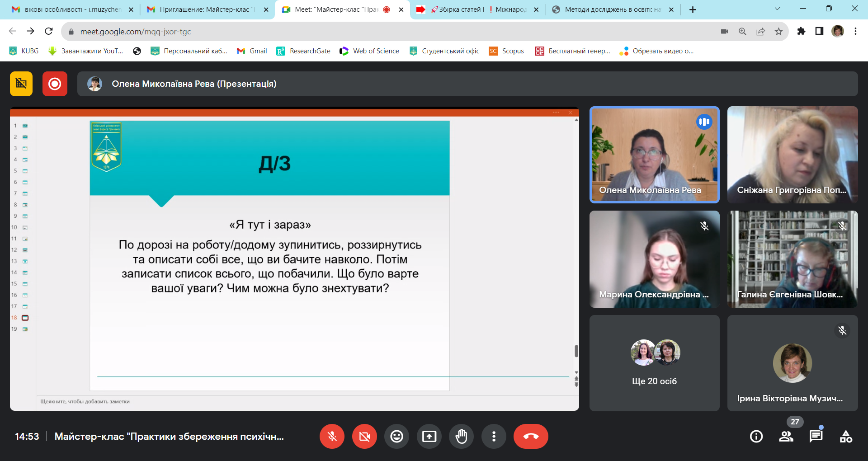Open Chrome's customize and control menu
The height and width of the screenshot is (461, 868).
855,31
